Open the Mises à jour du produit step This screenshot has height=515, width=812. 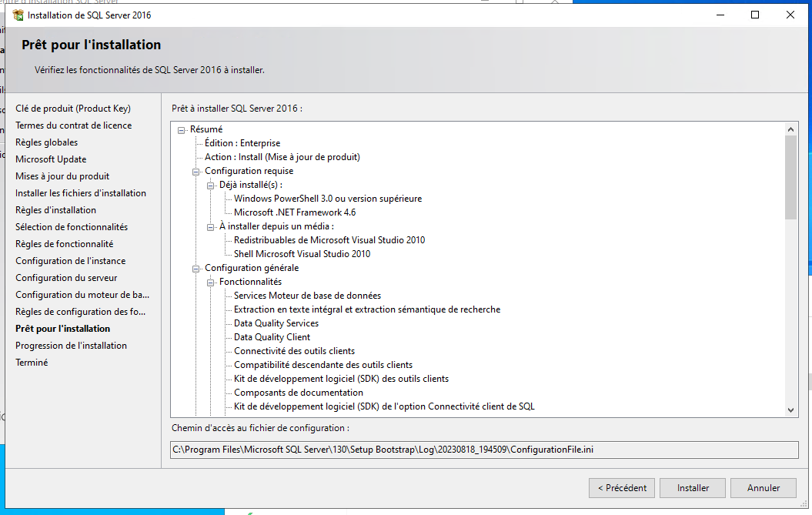click(x=62, y=176)
